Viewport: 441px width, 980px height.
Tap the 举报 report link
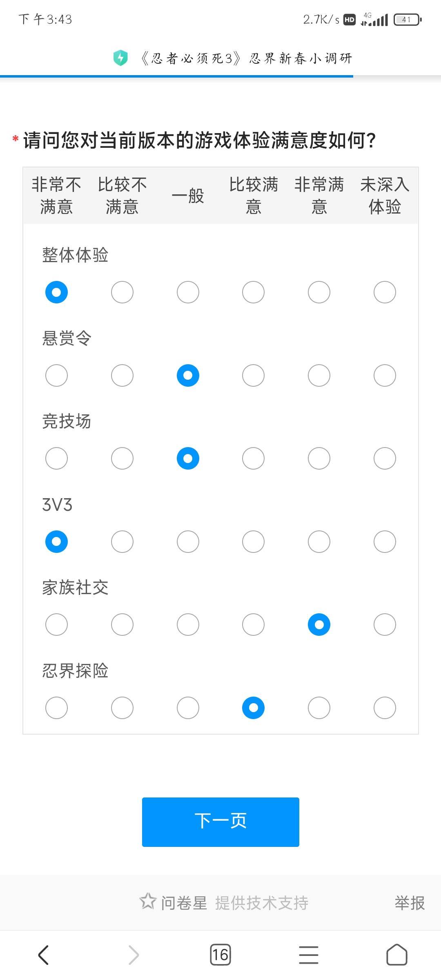click(x=410, y=903)
